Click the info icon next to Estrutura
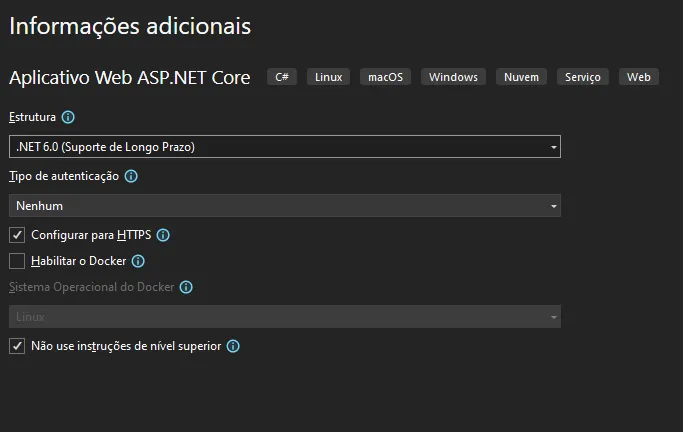 pos(68,117)
